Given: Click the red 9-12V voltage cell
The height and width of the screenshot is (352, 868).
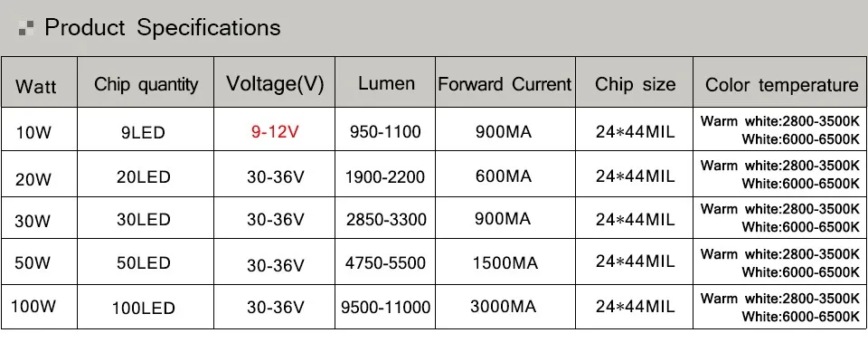Looking at the screenshot, I should coord(275,132).
